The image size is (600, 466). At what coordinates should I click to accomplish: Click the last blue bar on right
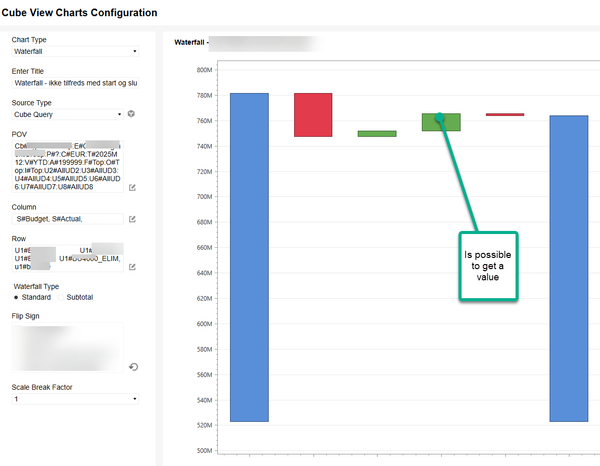coord(569,268)
